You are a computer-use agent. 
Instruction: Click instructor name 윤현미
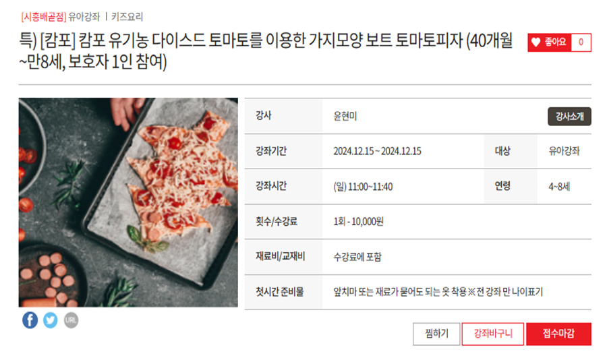pos(345,116)
